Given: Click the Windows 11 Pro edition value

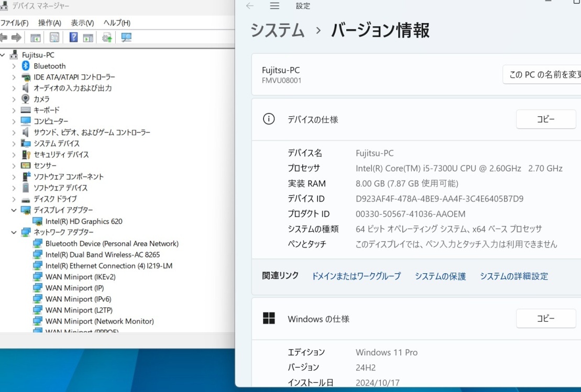Looking at the screenshot, I should (x=387, y=352).
